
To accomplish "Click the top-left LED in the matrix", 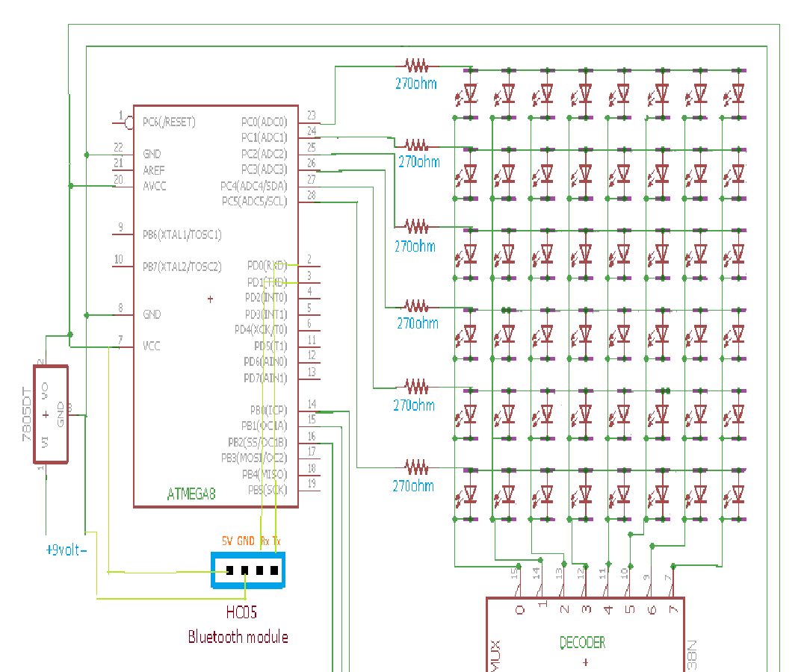I will click(469, 91).
